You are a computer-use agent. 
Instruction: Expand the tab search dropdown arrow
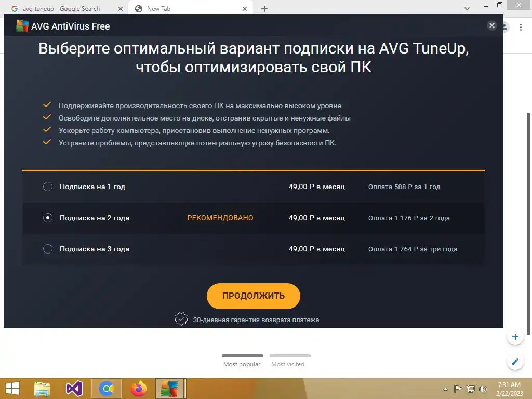[x=467, y=9]
